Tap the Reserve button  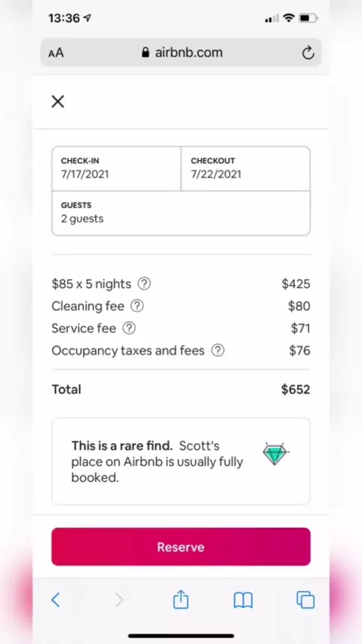(x=181, y=547)
